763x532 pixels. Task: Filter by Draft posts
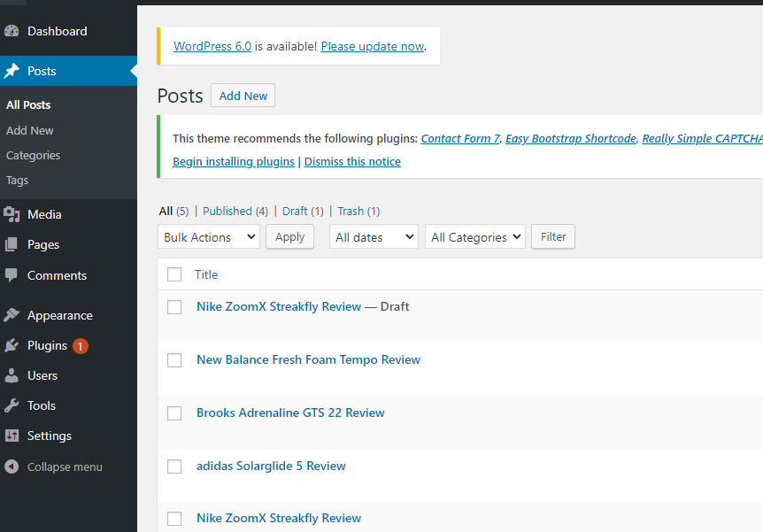click(x=295, y=212)
